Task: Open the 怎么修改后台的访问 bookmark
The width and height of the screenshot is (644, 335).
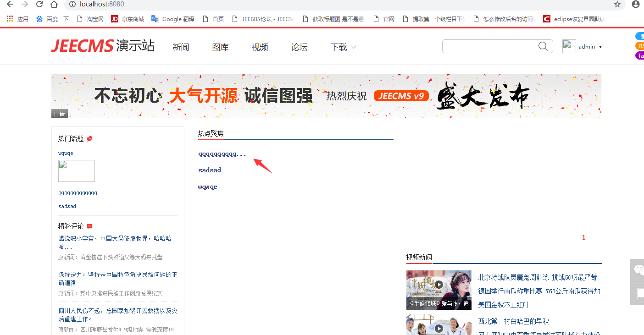Action: 504,19
